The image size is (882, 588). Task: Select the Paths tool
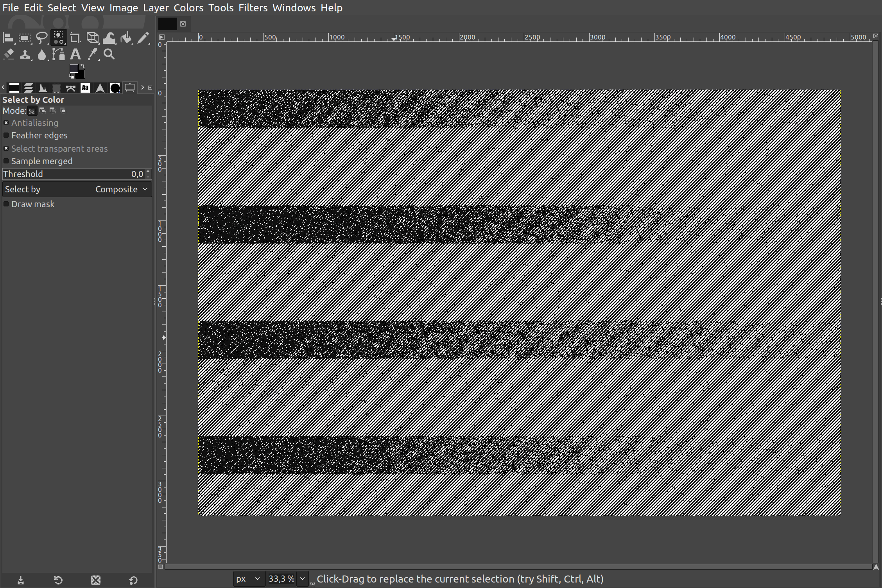pos(59,54)
